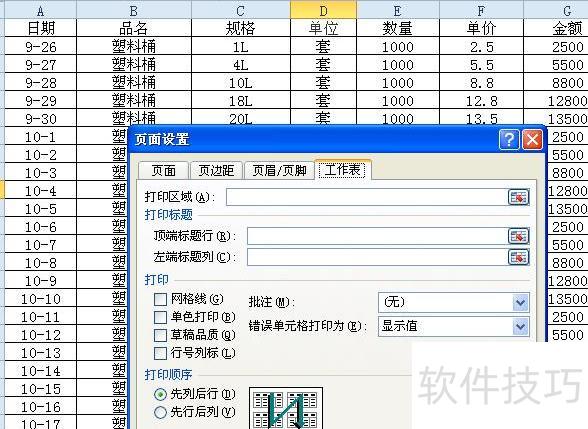This screenshot has width=588, height=429.
Task: Click the 日期 header cell
Action: click(x=40, y=28)
